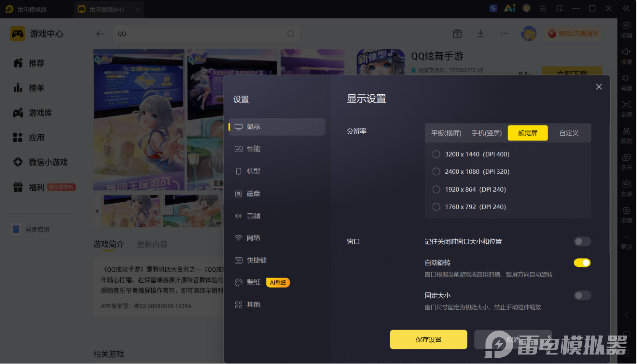Image resolution: width=637 pixels, height=364 pixels.
Task: Open the 壁纸 settings category
Action: pos(277,282)
